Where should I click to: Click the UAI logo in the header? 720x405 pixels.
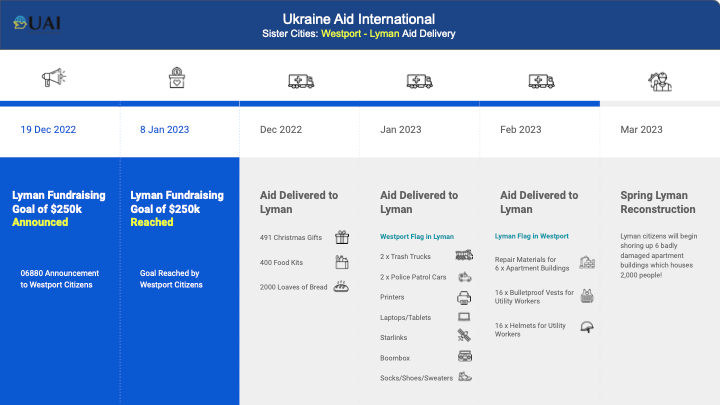pos(37,23)
